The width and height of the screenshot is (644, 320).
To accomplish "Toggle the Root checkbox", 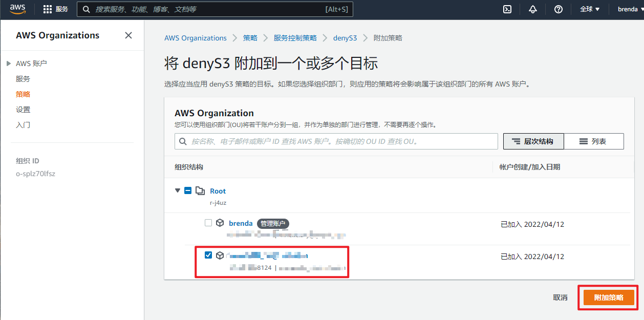I will pyautogui.click(x=188, y=190).
